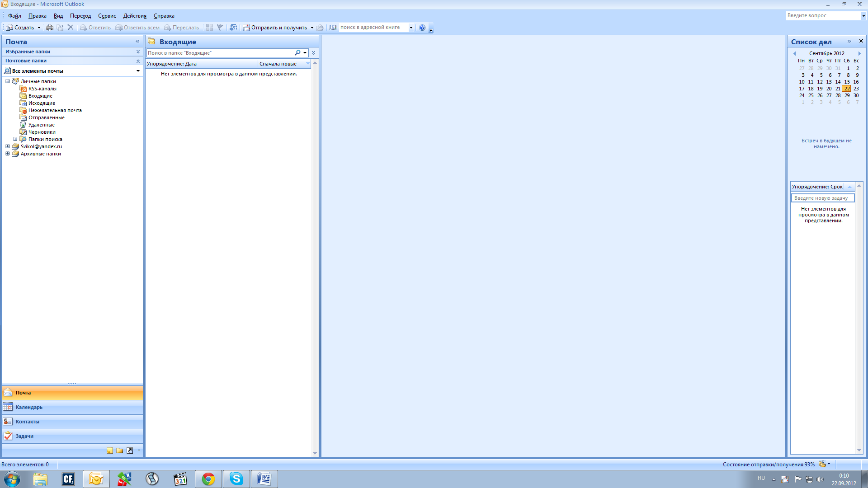
Task: Open the Справка menu
Action: 164,16
